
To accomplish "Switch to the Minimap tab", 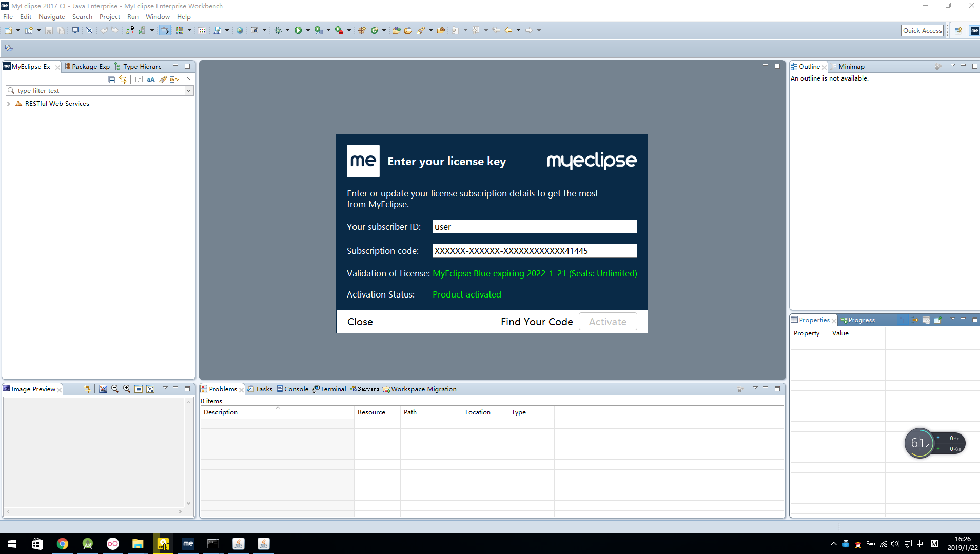I will tap(847, 67).
